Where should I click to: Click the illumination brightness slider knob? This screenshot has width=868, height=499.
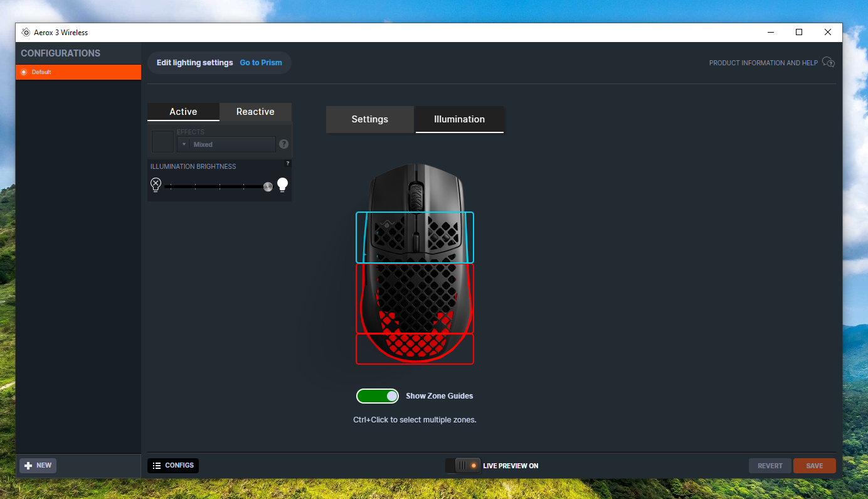pos(268,186)
